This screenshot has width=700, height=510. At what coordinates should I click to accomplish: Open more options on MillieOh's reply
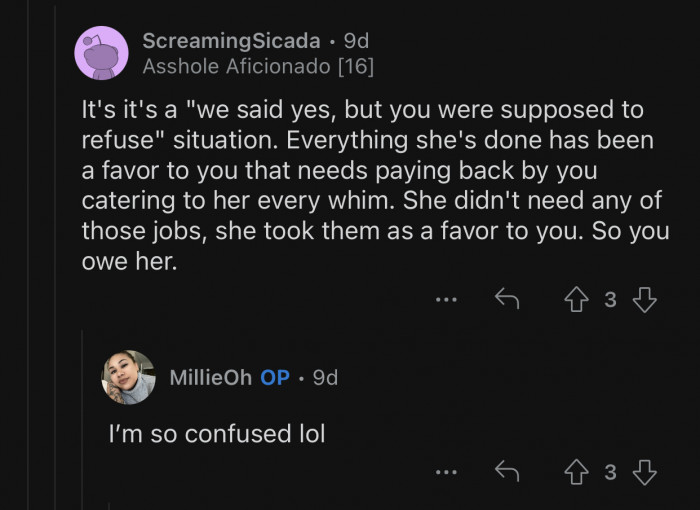click(x=446, y=472)
